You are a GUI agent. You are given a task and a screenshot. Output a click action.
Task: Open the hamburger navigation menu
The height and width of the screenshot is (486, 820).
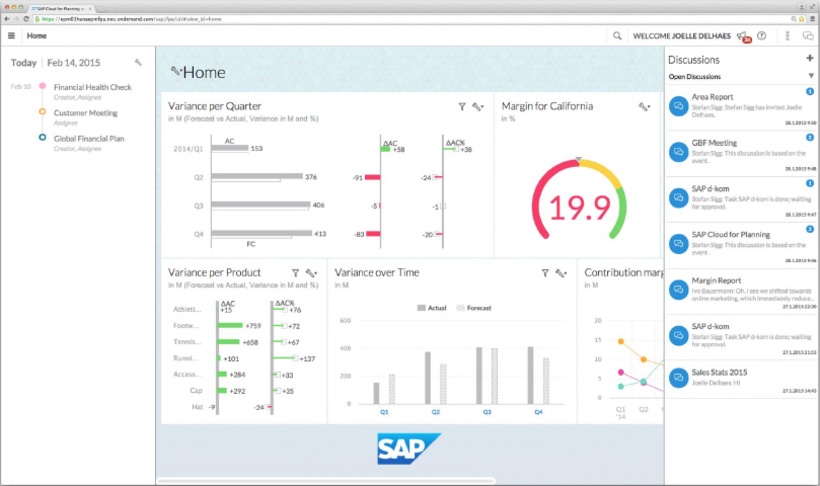coord(11,36)
